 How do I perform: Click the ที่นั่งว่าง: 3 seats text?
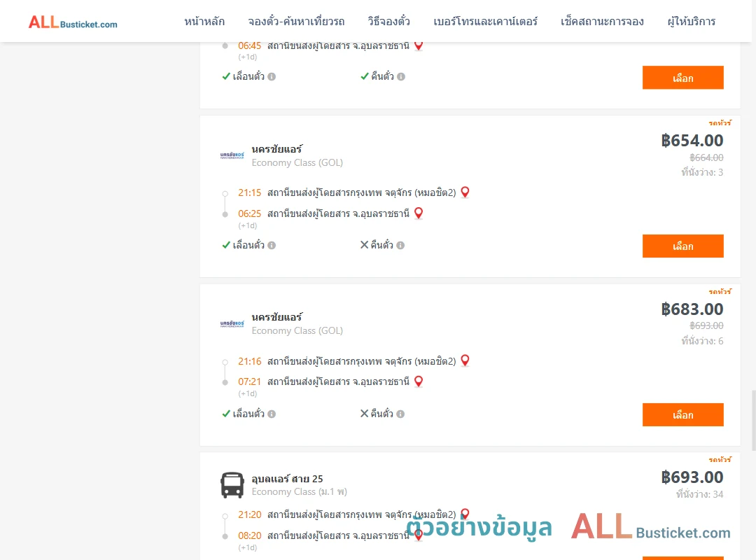point(702,172)
